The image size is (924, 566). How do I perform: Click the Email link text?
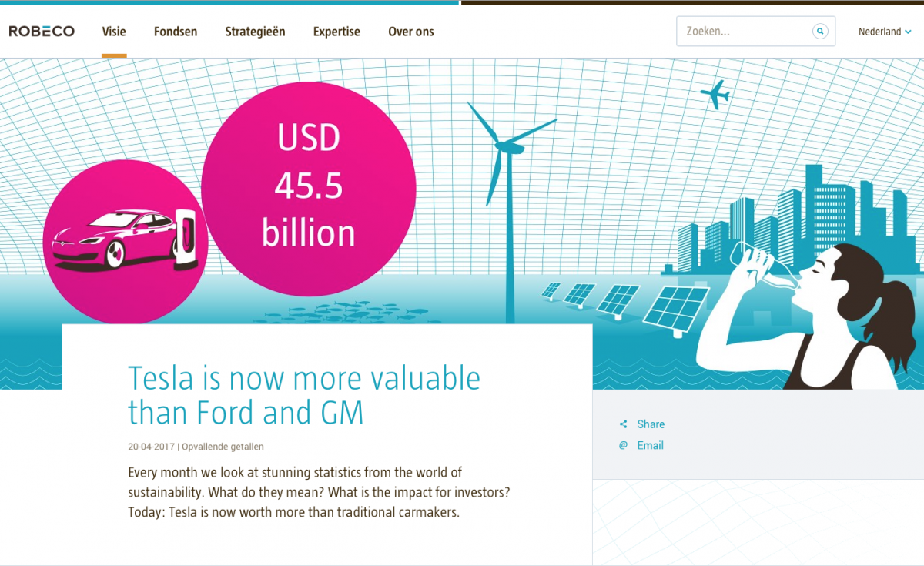[x=650, y=445]
